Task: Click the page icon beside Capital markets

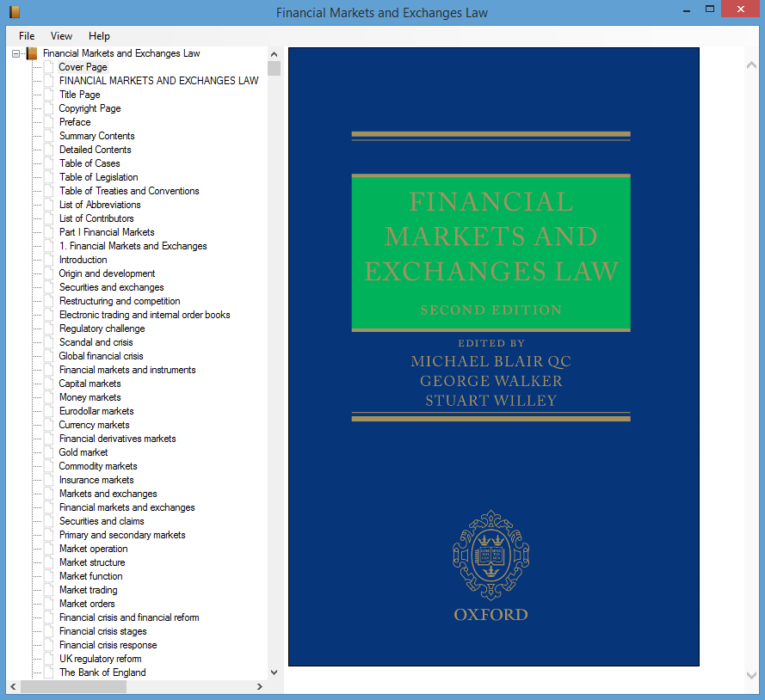Action: tap(49, 384)
